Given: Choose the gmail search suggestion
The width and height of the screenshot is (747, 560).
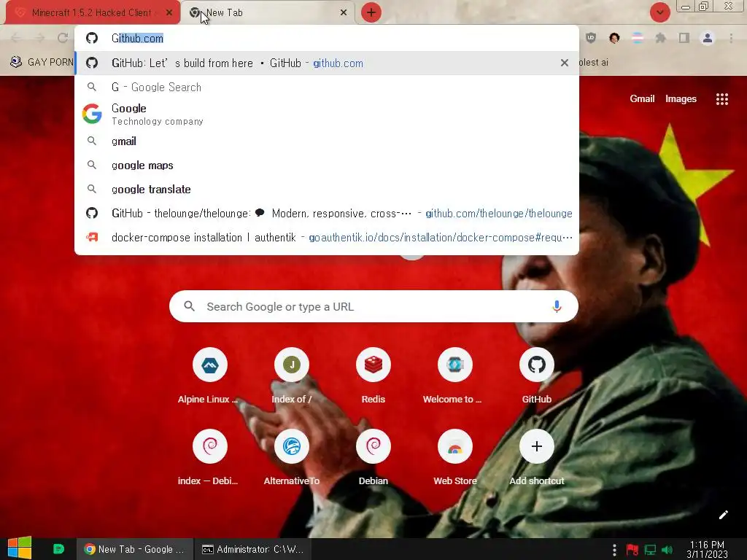Looking at the screenshot, I should coord(327,141).
